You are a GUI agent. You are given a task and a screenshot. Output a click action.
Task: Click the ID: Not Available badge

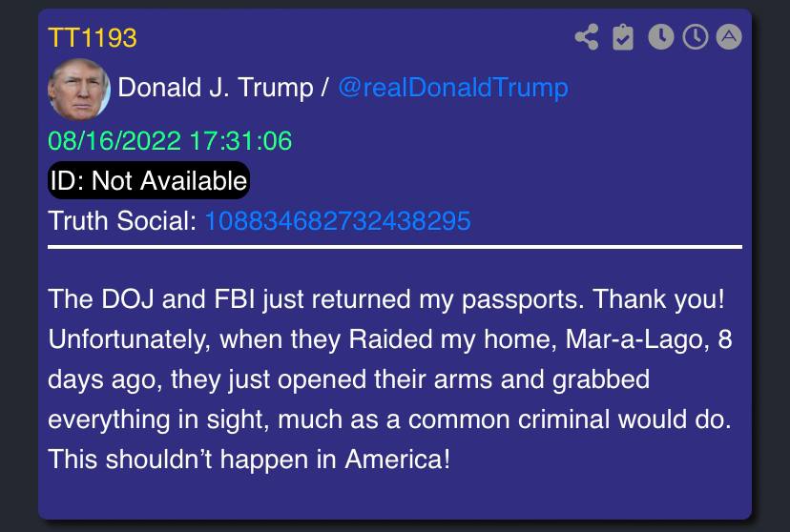point(148,180)
